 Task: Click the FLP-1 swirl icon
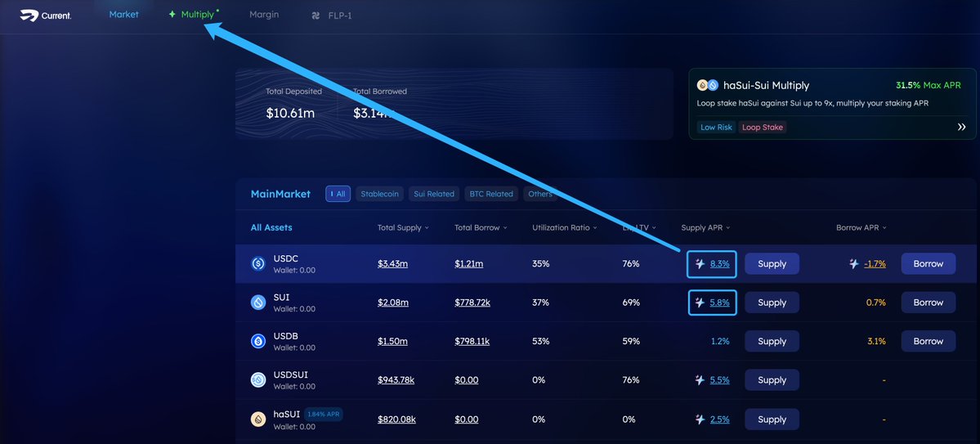[315, 16]
